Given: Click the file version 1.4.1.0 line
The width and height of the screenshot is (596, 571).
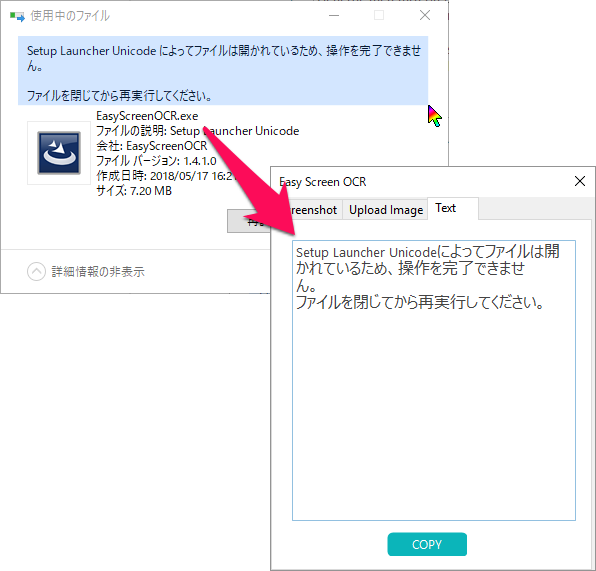Looking at the screenshot, I should point(156,161).
